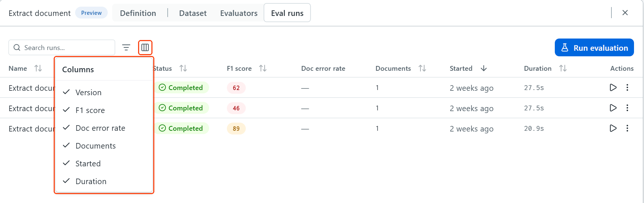The height and width of the screenshot is (203, 644).
Task: Click the Completed status of the 89 run
Action: click(181, 129)
